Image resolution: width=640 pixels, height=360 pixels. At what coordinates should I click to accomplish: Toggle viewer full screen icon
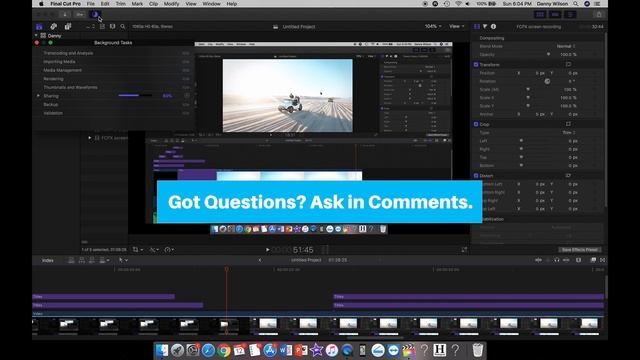point(464,249)
